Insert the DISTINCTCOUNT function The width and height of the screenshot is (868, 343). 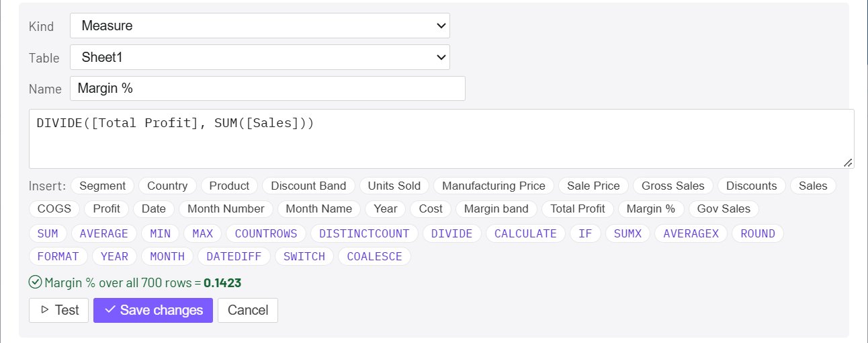(364, 233)
